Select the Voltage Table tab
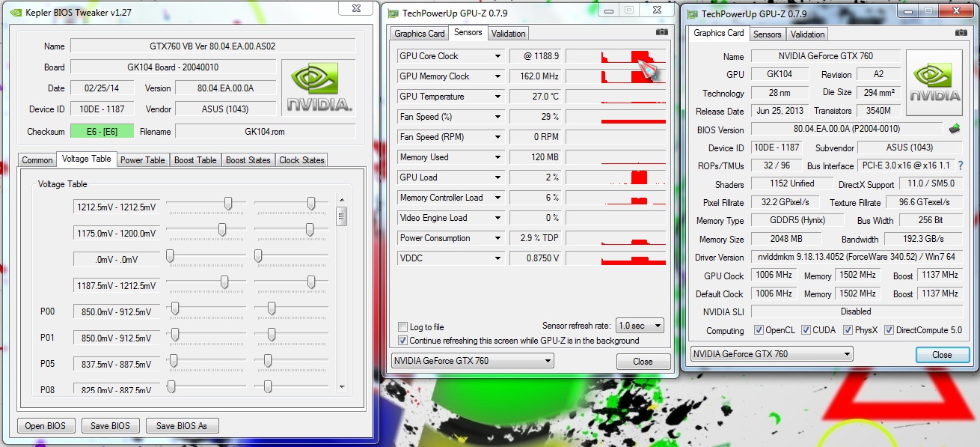The height and width of the screenshot is (447, 980). 87,159
